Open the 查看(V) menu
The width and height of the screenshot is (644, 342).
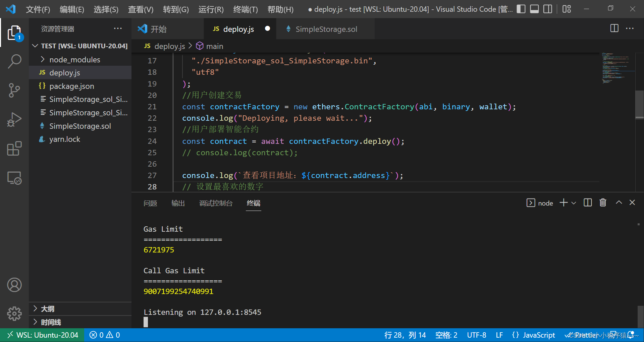[x=141, y=9]
